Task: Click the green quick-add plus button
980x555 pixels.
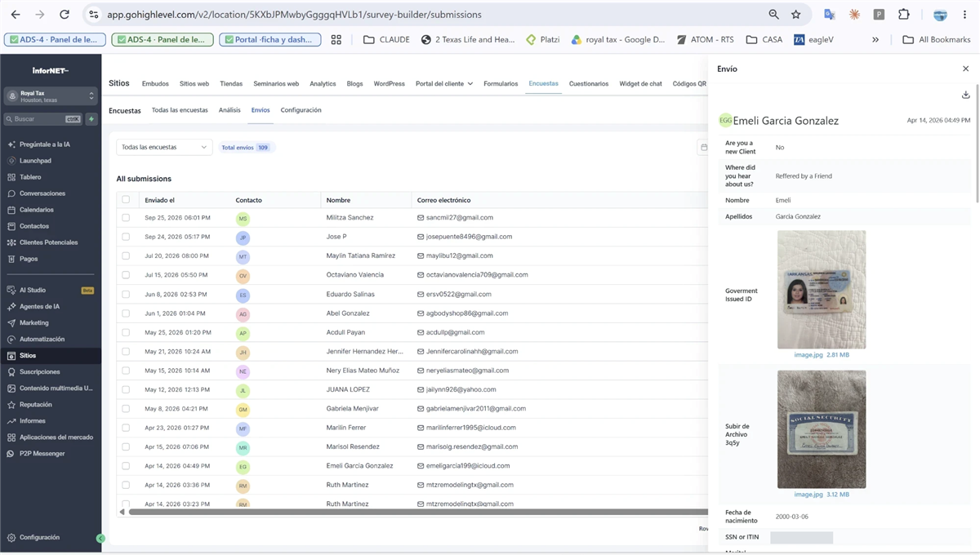Action: [91, 119]
